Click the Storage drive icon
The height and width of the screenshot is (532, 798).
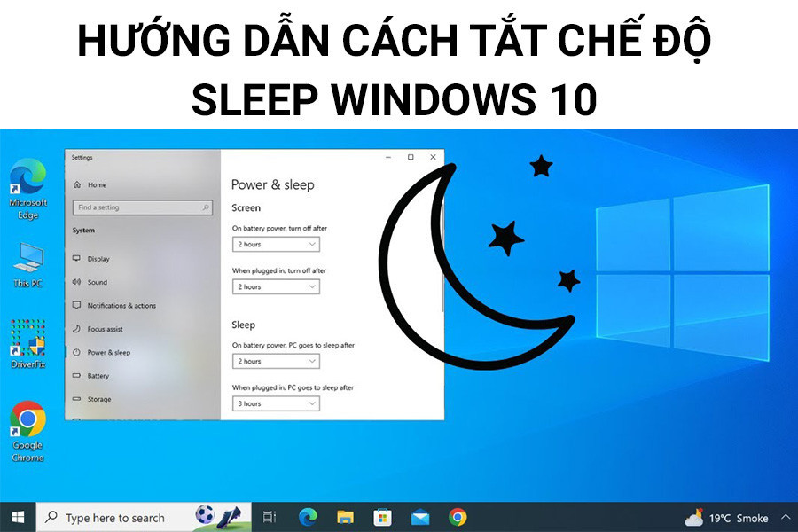click(x=76, y=399)
